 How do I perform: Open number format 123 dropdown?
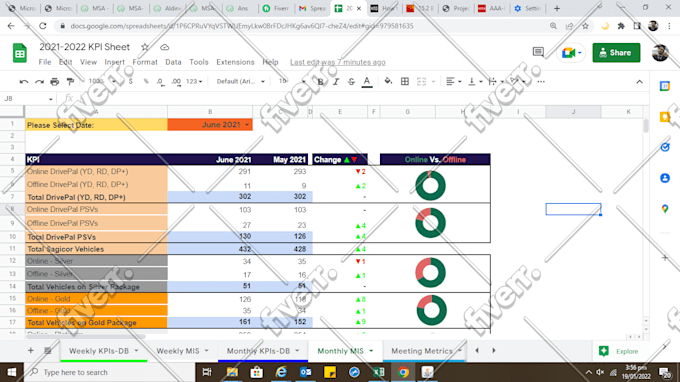[194, 82]
